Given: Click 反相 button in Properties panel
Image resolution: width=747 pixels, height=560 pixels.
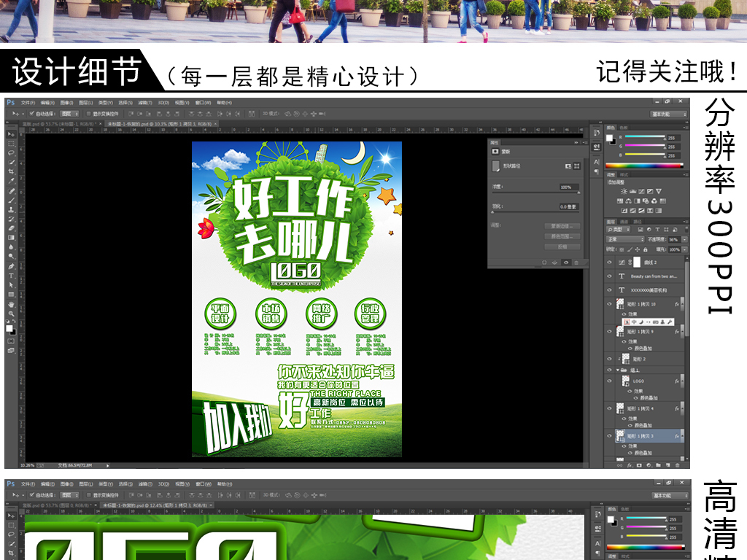Looking at the screenshot, I should [562, 246].
